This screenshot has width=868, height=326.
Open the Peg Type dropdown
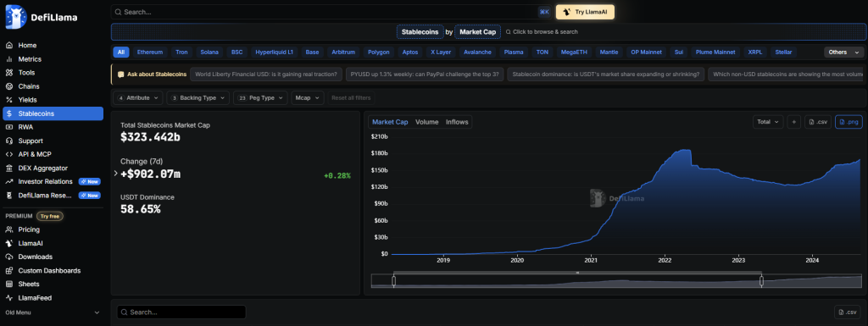click(x=260, y=98)
